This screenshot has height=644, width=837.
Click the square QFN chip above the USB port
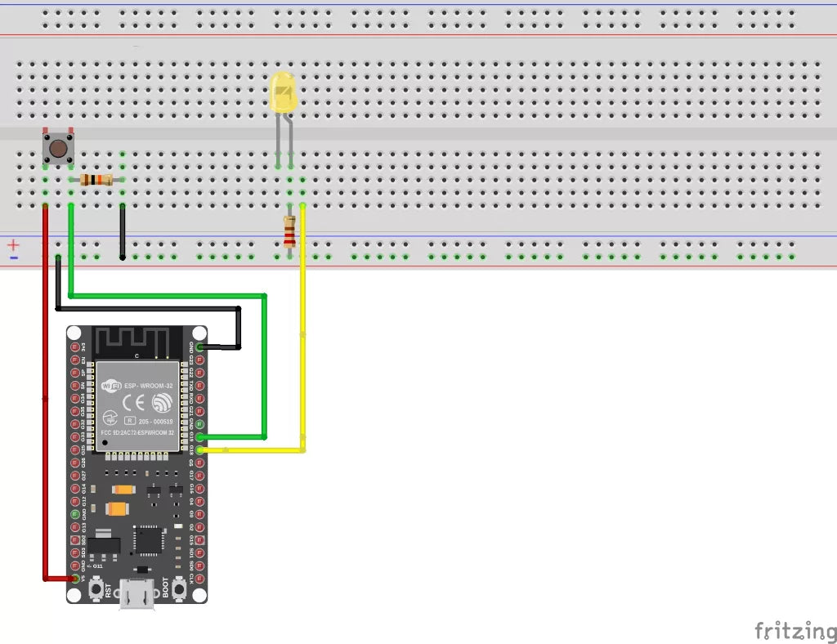[x=149, y=540]
